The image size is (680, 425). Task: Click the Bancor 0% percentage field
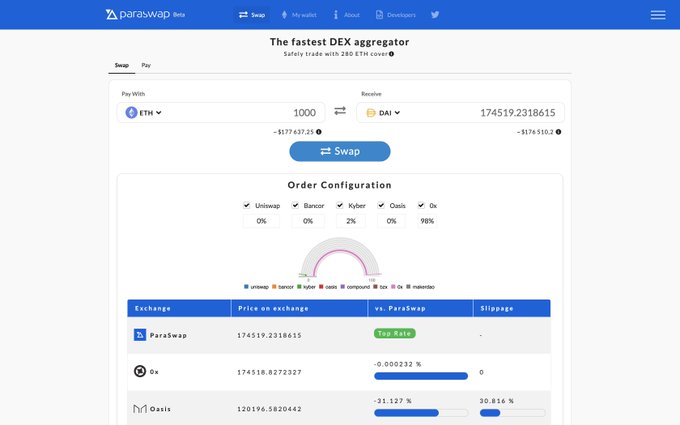tap(308, 221)
